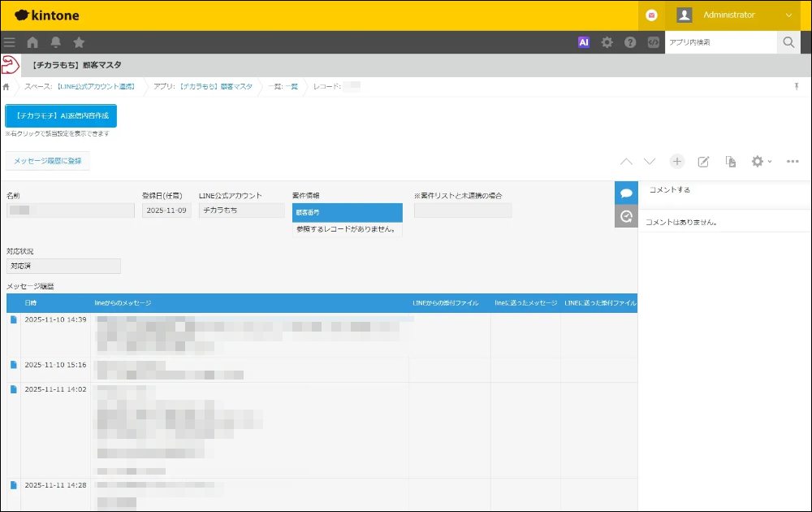Image resolution: width=812 pixels, height=512 pixels.
Task: Open the hamburger navigation menu
Action: (x=10, y=42)
